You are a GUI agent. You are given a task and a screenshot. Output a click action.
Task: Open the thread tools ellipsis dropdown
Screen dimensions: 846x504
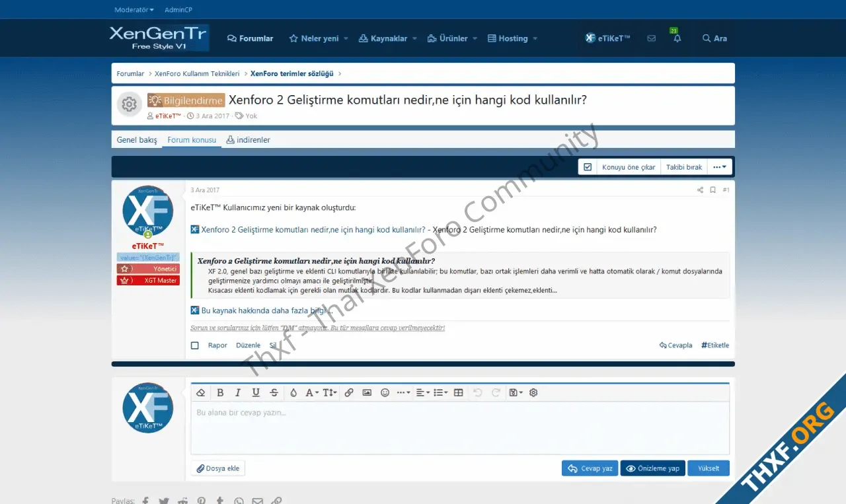720,167
